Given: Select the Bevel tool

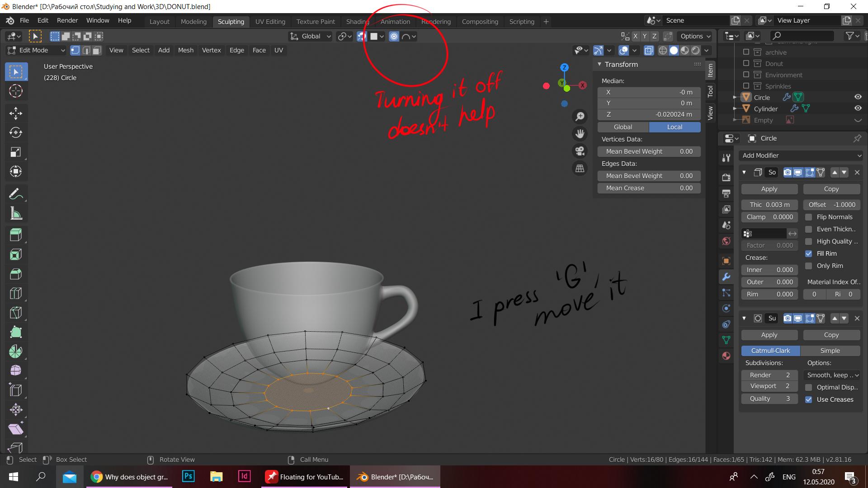Looking at the screenshot, I should (16, 274).
